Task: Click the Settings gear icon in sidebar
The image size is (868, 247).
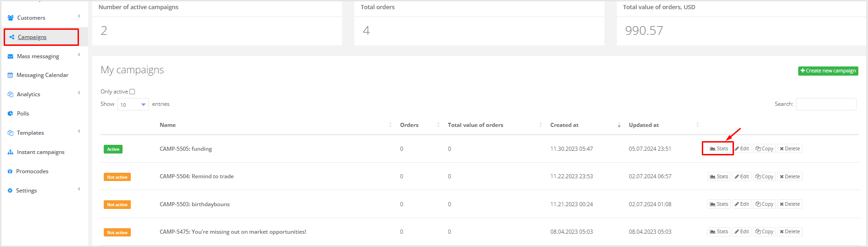Action: pyautogui.click(x=10, y=191)
